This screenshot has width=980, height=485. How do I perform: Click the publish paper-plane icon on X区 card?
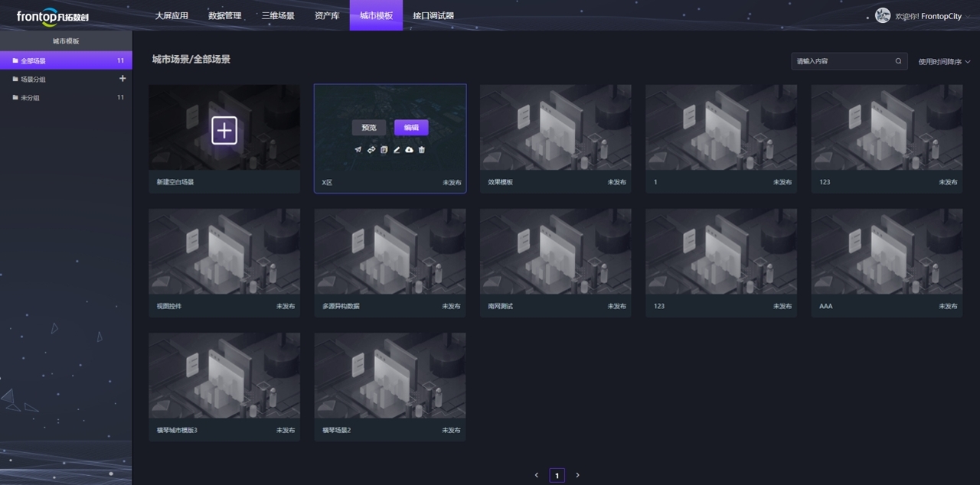point(358,150)
